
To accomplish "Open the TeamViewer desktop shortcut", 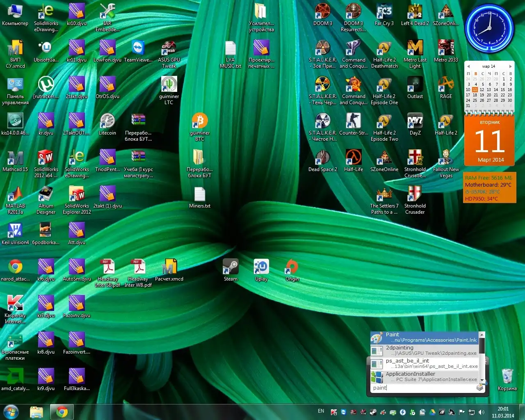I will tap(138, 48).
